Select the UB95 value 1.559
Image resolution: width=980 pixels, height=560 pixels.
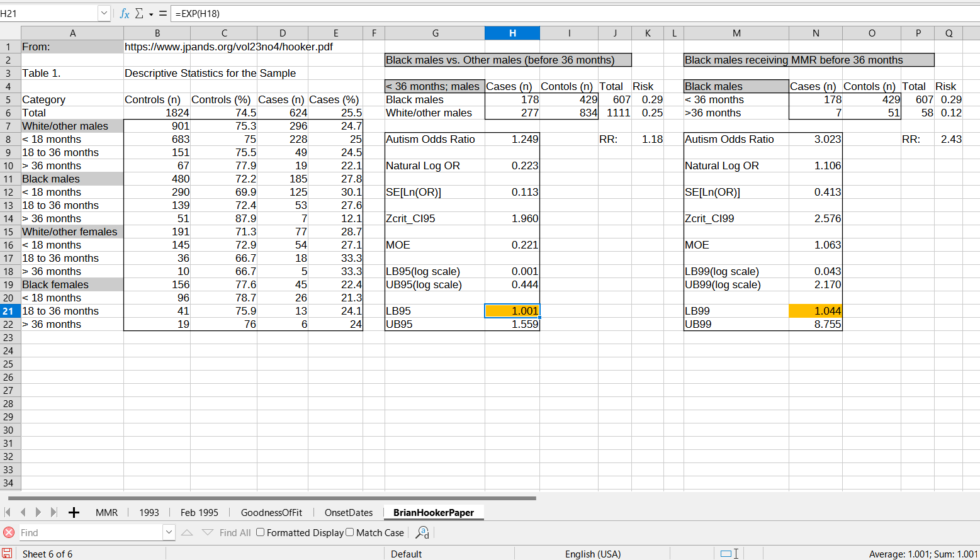coord(512,324)
